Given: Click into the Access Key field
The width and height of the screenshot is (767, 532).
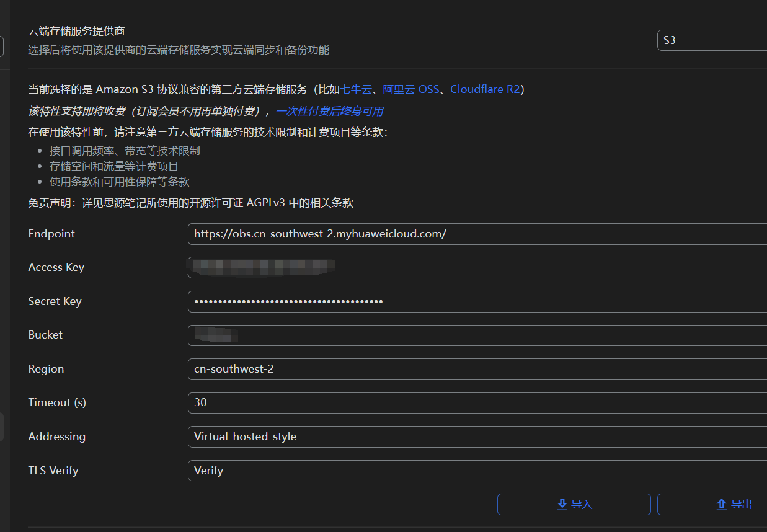Looking at the screenshot, I should [x=476, y=268].
